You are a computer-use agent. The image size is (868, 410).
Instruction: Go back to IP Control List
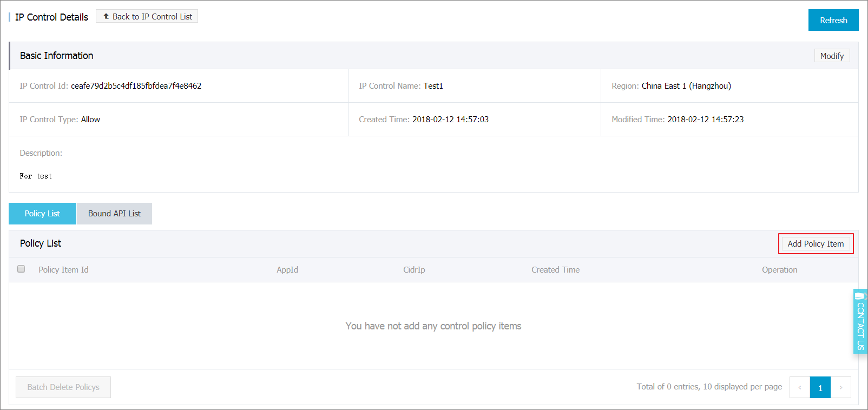click(147, 16)
